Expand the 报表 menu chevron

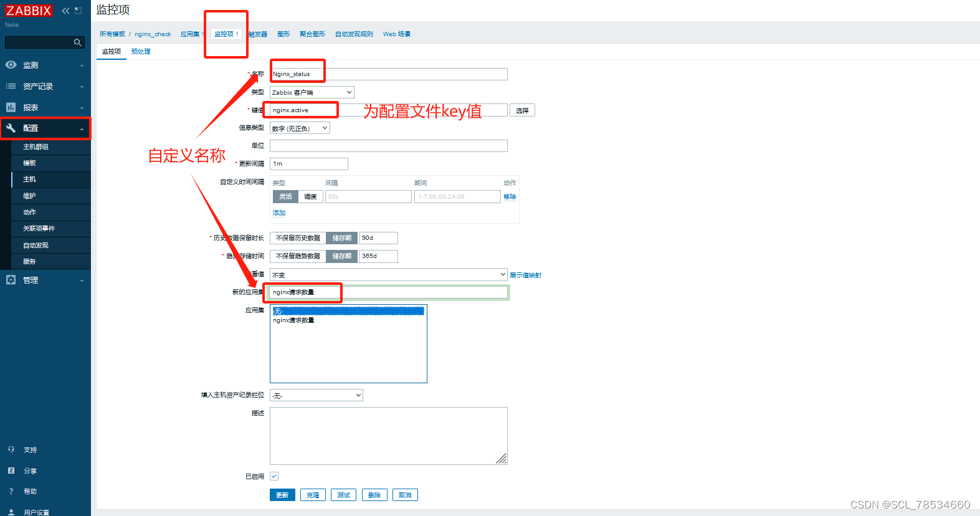pyautogui.click(x=82, y=108)
